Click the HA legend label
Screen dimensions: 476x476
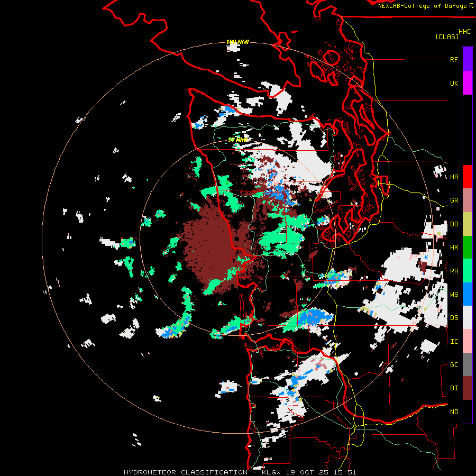[x=454, y=177]
